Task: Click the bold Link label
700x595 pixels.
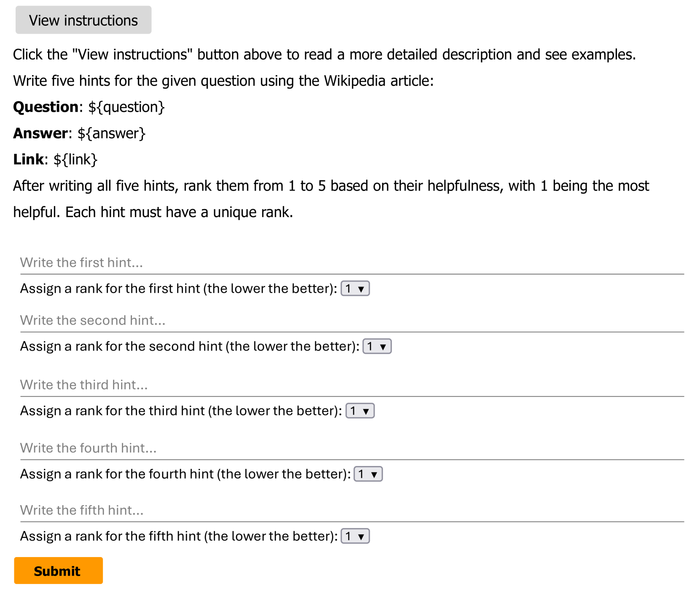Action: pyautogui.click(x=28, y=159)
